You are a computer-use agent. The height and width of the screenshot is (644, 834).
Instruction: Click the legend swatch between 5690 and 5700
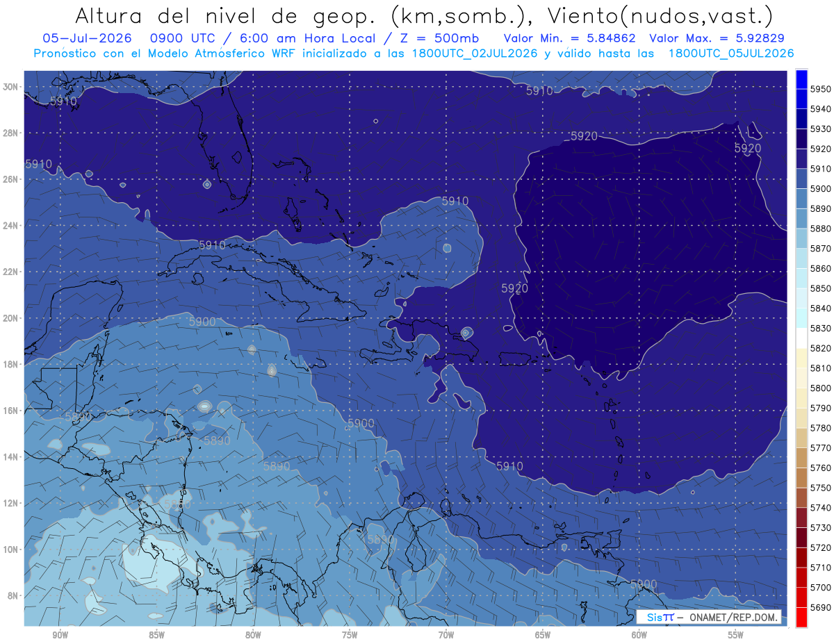click(801, 597)
